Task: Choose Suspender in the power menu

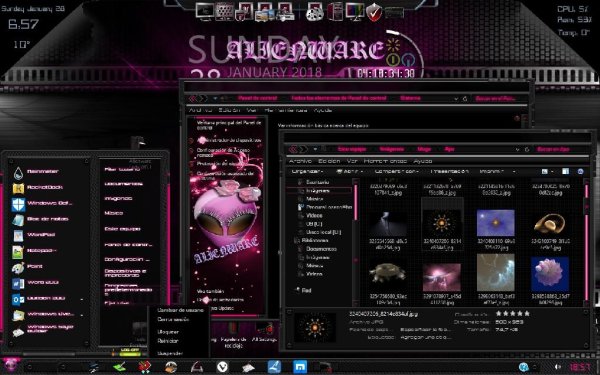Action: [x=170, y=353]
